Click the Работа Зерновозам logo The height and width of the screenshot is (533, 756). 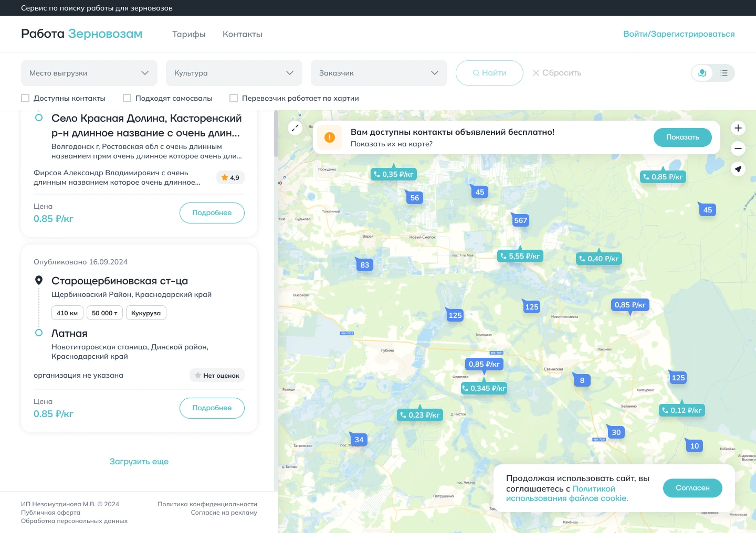[x=82, y=34]
